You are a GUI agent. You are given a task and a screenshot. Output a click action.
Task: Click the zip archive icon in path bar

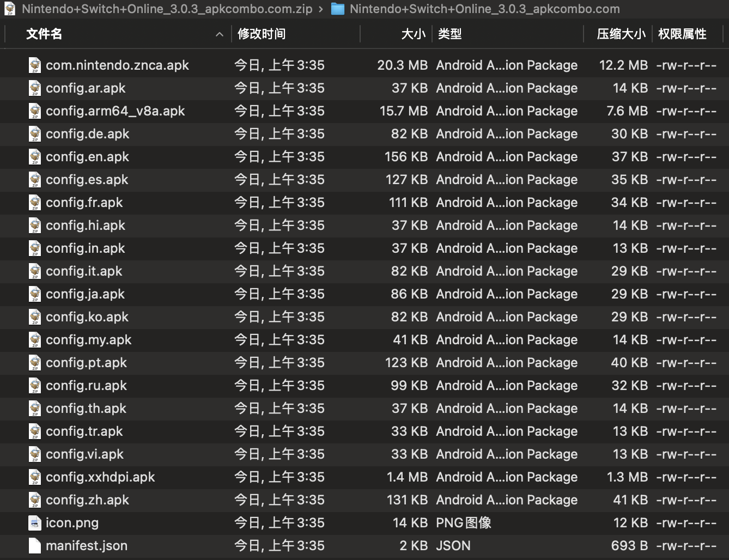(x=10, y=9)
